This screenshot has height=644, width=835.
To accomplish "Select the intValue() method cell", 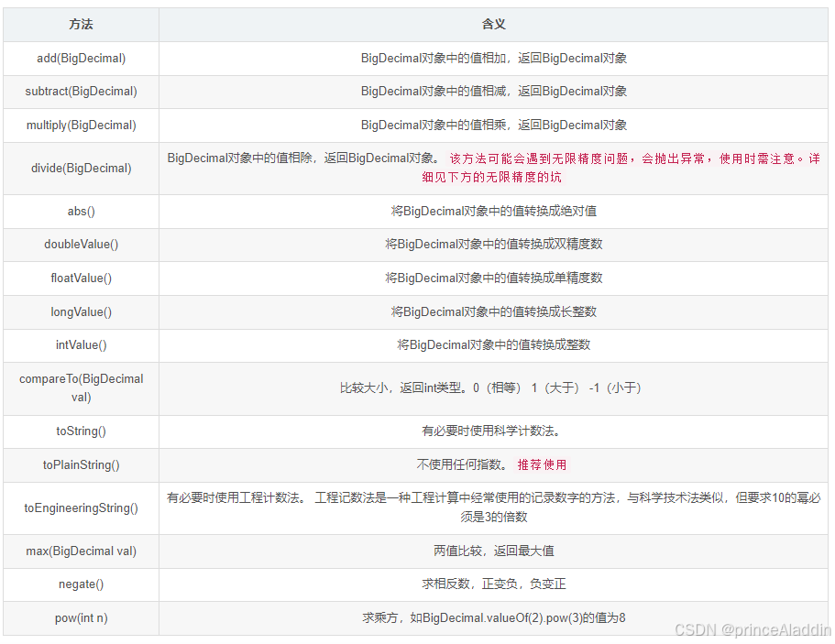I will click(x=81, y=344).
